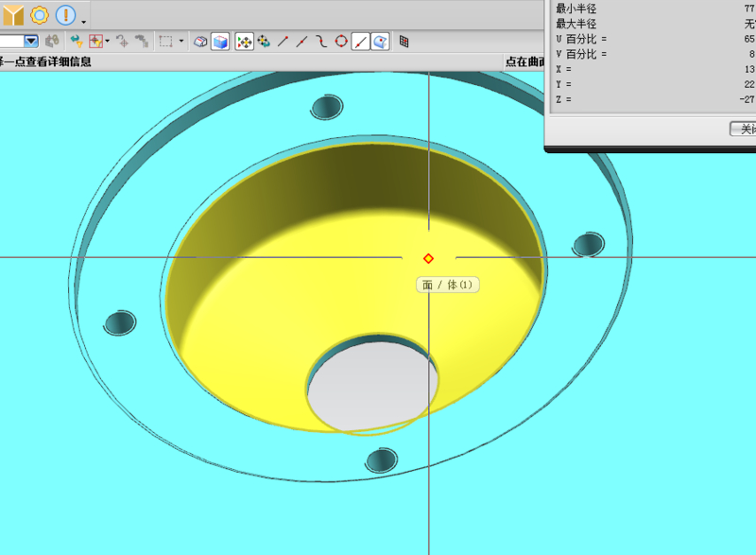This screenshot has width=756, height=555.
Task: Click the red-boxed crosshair filter icon
Action: pyautogui.click(x=95, y=42)
